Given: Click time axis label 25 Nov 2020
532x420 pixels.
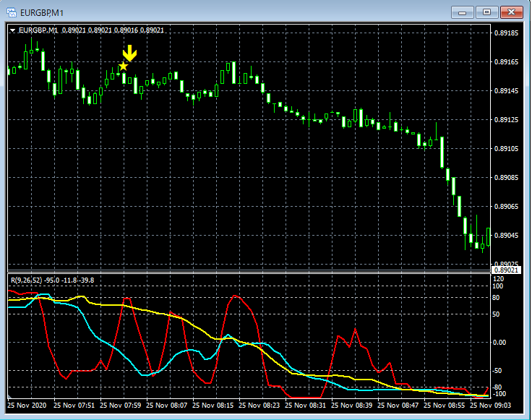Looking at the screenshot, I should tap(27, 405).
